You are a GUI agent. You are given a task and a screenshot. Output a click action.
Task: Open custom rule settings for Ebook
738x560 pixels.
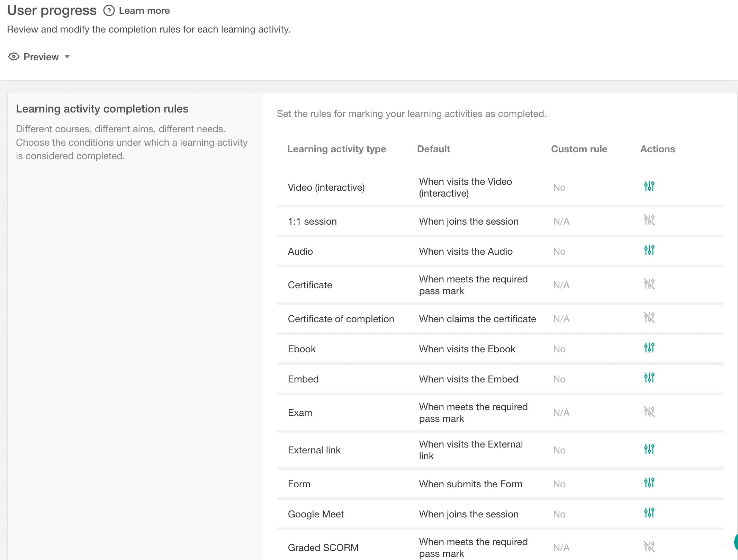[x=649, y=347]
